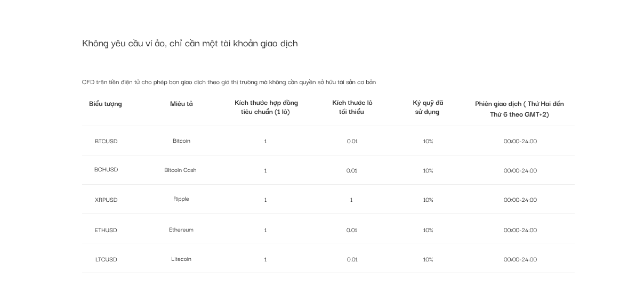Select the Ethereum description cell
Screen dimensions: 644x304
pyautogui.click(x=181, y=229)
